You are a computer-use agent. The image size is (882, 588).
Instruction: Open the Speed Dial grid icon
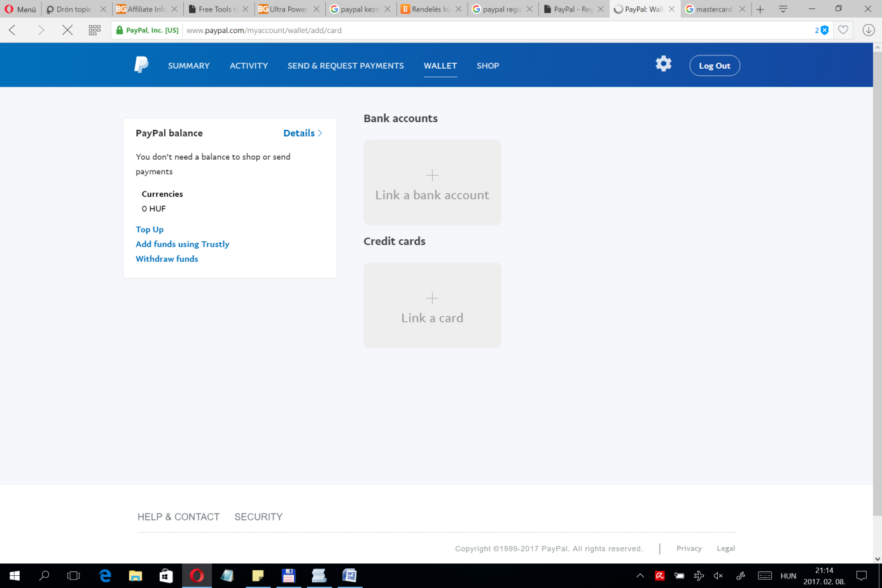click(x=95, y=30)
